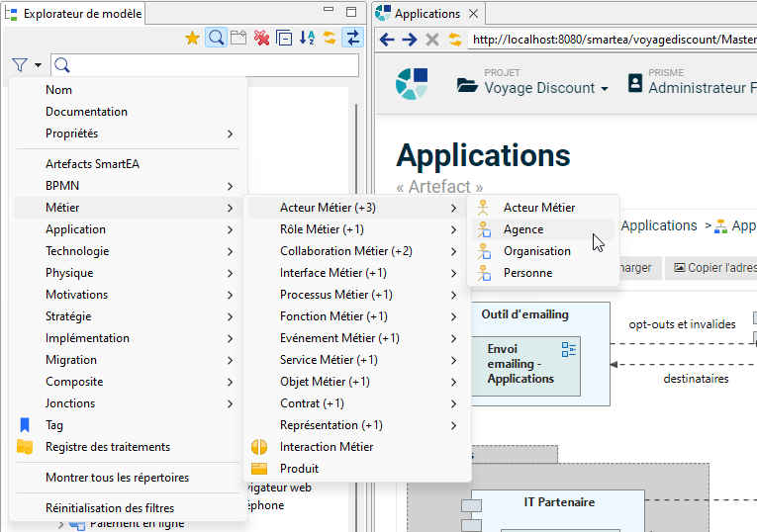Screen dimensions: 757x532
Task: Toggle the magnifier search filter icon
Action: point(215,39)
